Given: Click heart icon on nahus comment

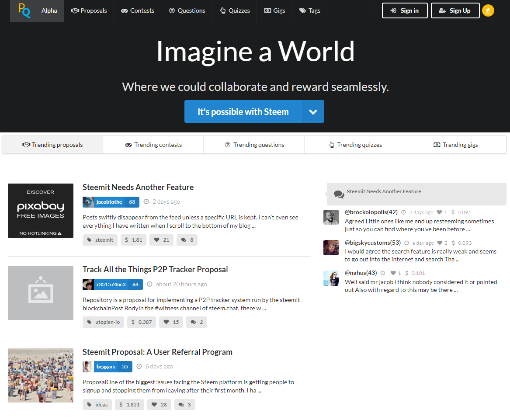Looking at the screenshot, I should (393, 273).
